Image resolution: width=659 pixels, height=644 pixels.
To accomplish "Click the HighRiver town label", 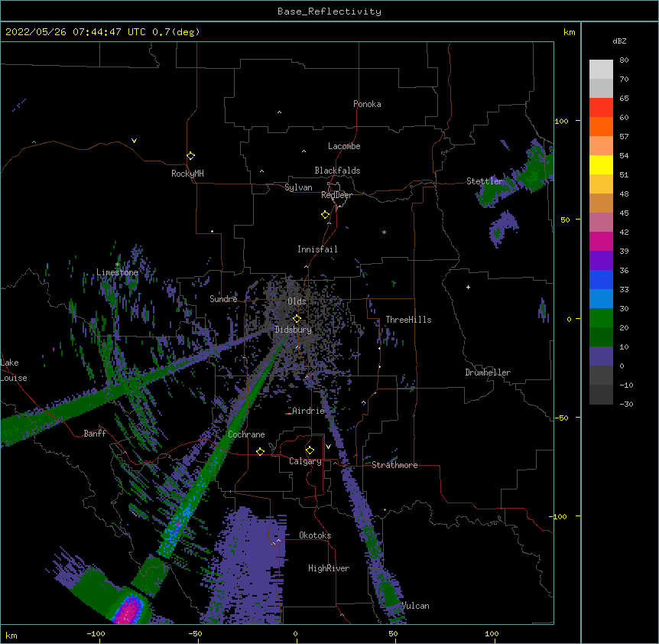I will [329, 568].
